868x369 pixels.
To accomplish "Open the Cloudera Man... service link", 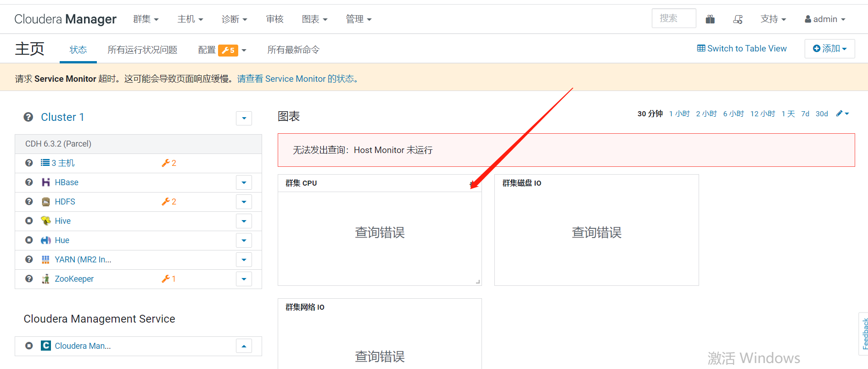I will (83, 346).
